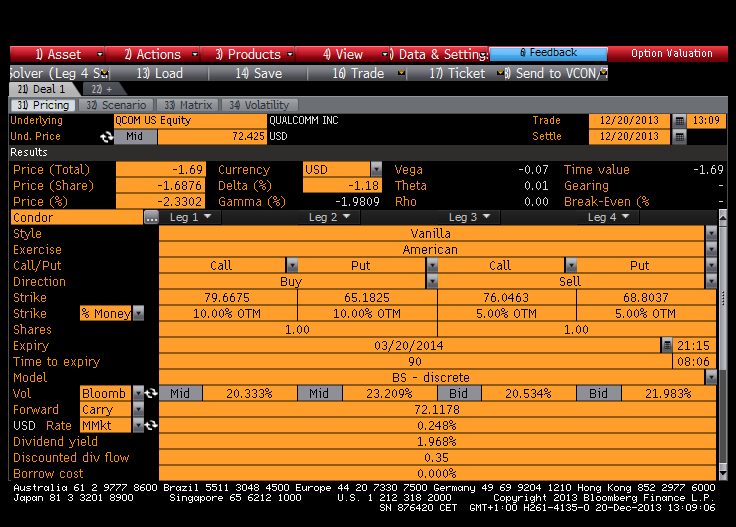Click Send to VCON
Screen dimensions: 736x527
coord(557,74)
